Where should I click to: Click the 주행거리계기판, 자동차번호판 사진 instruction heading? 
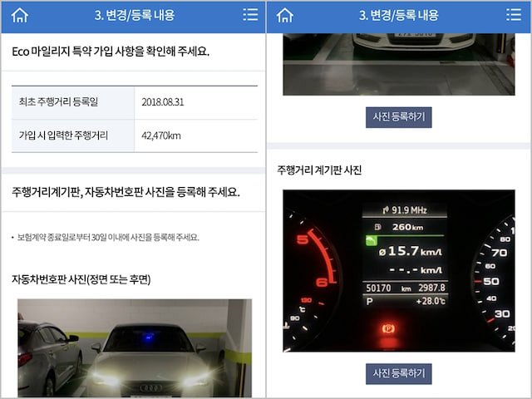tap(126, 192)
